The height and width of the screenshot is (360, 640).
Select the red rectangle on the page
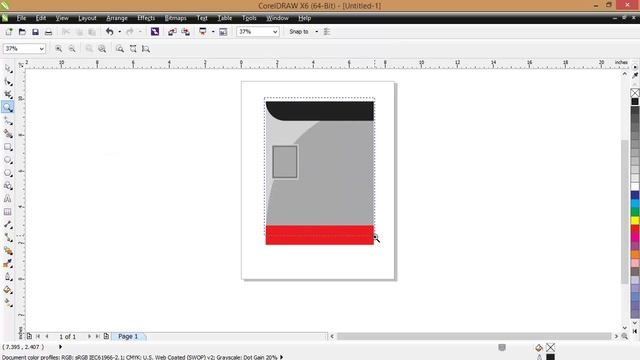coord(320,235)
